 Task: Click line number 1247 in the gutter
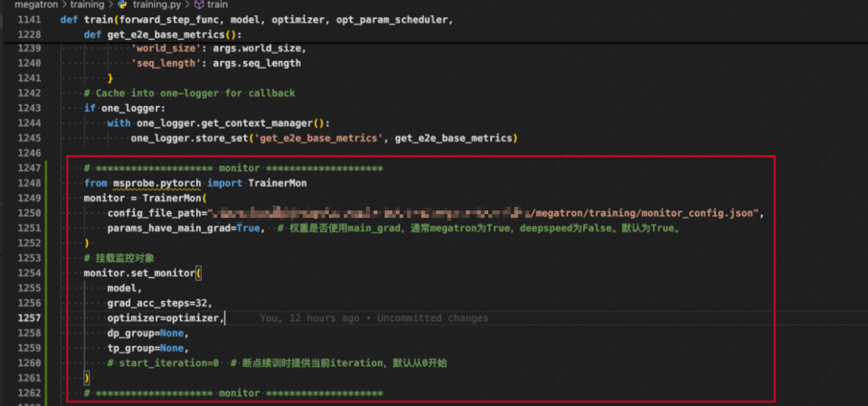click(x=29, y=168)
